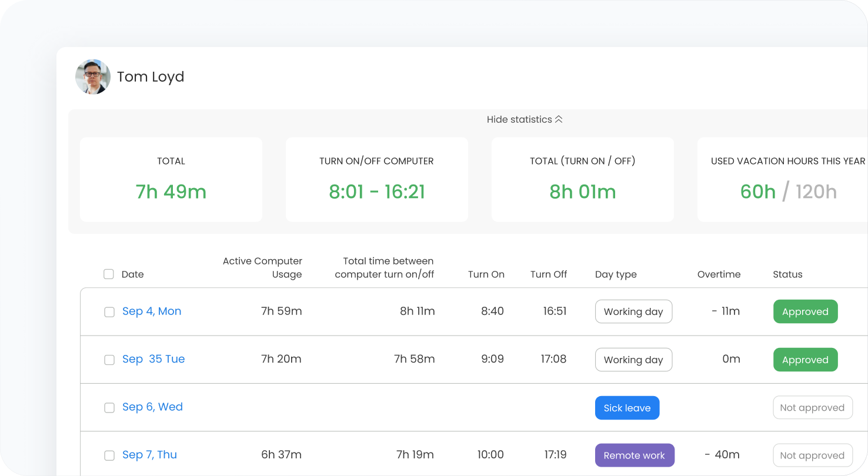
Task: Sort by the Day type column header
Action: 616,274
